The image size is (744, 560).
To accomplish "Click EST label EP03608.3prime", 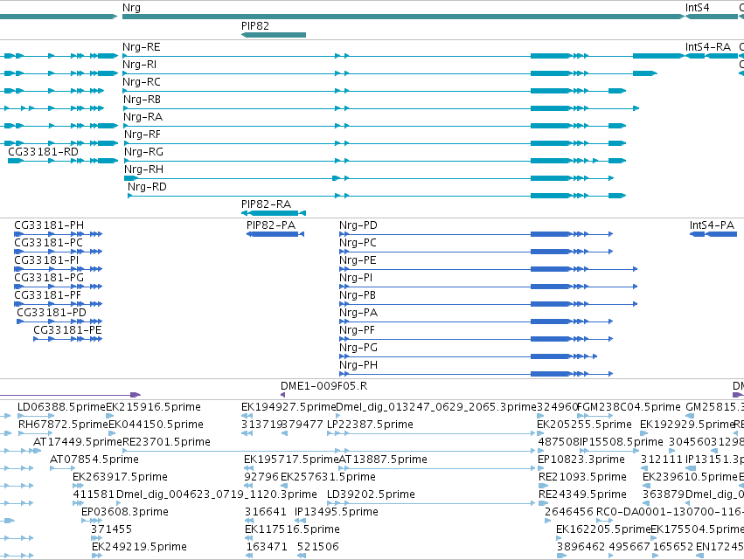I will coord(125,512).
